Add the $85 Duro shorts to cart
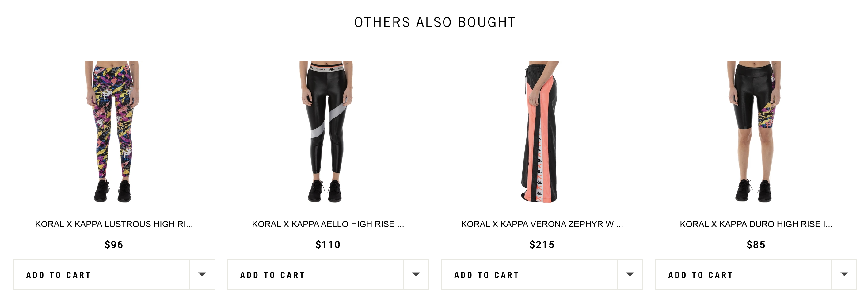Viewport: 868px width, 302px height. click(744, 275)
